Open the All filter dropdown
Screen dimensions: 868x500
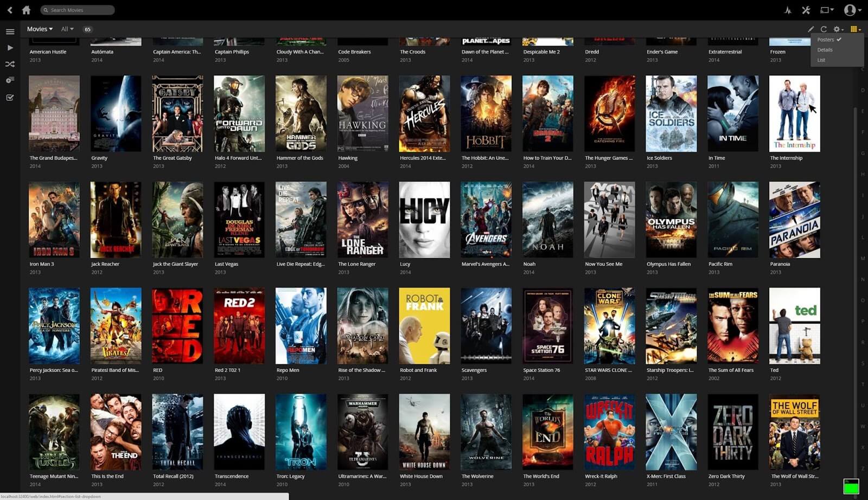pyautogui.click(x=67, y=29)
